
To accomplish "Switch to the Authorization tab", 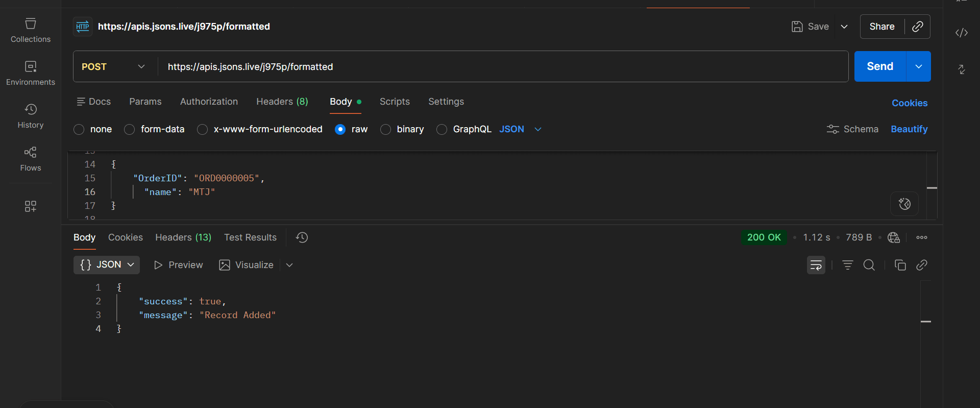I will tap(209, 102).
